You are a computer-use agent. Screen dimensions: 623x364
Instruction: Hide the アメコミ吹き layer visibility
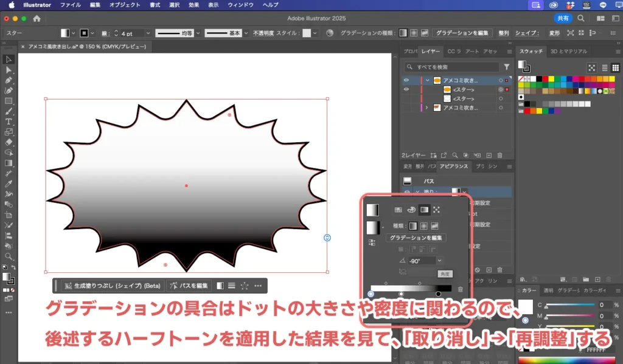pyautogui.click(x=406, y=80)
